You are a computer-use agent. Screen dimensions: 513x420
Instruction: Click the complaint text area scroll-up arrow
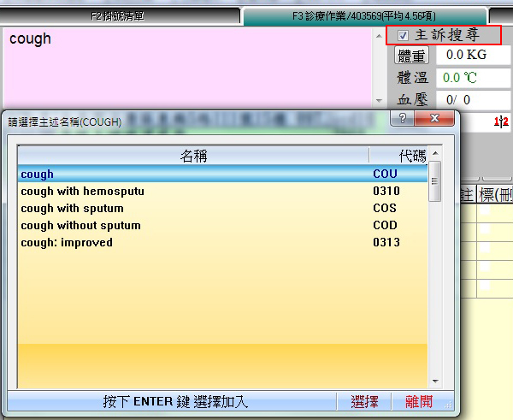[379, 37]
